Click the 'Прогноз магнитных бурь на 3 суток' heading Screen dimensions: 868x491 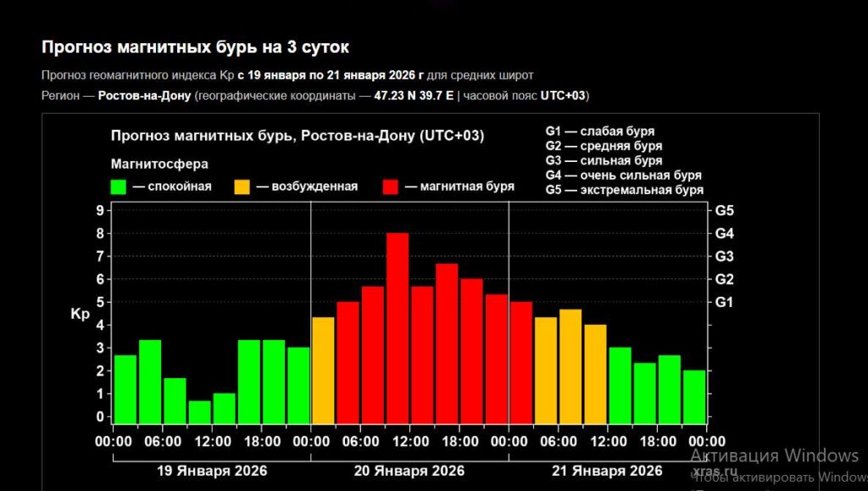(x=195, y=47)
